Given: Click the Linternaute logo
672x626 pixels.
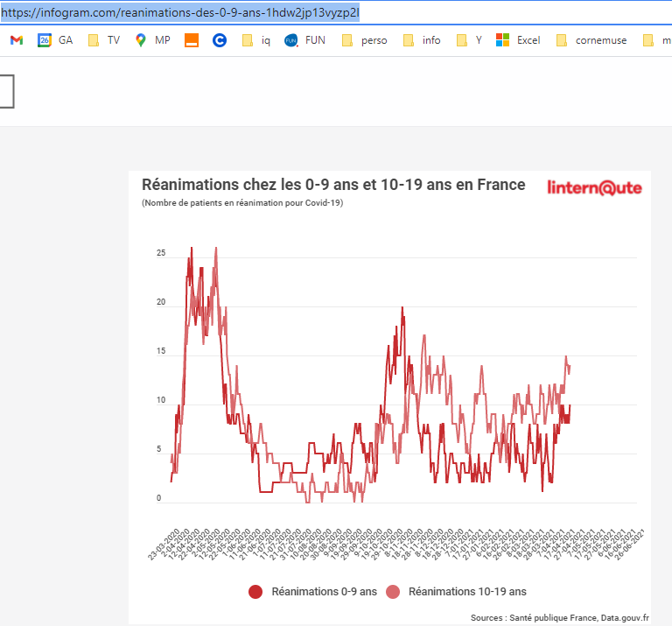Looking at the screenshot, I should pos(594,187).
